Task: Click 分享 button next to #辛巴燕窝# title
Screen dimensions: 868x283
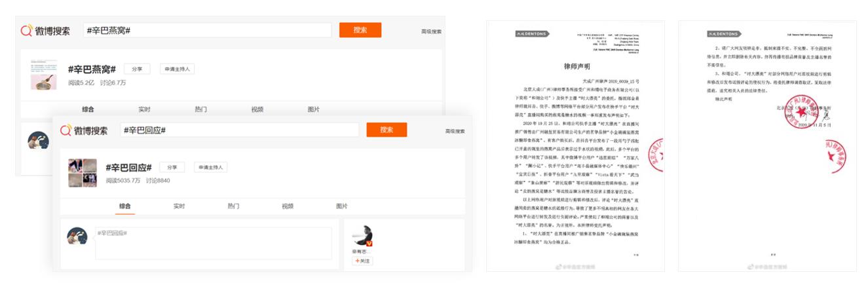Action: [137, 69]
